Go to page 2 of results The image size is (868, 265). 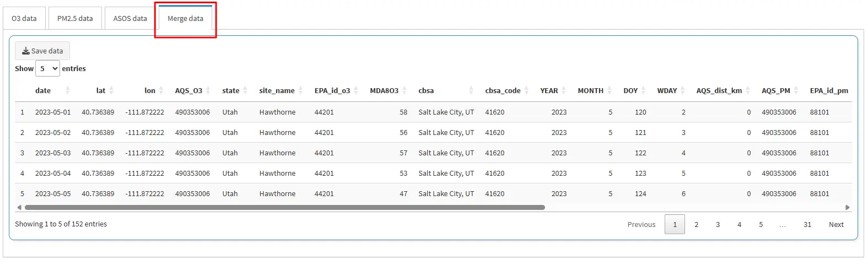(696, 224)
